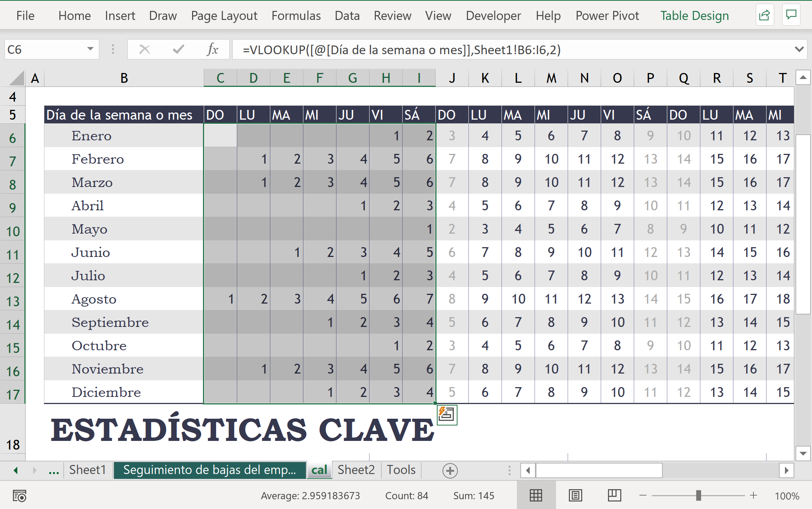Open the Comments pane icon
This screenshot has height=509, width=812.
[x=791, y=15]
